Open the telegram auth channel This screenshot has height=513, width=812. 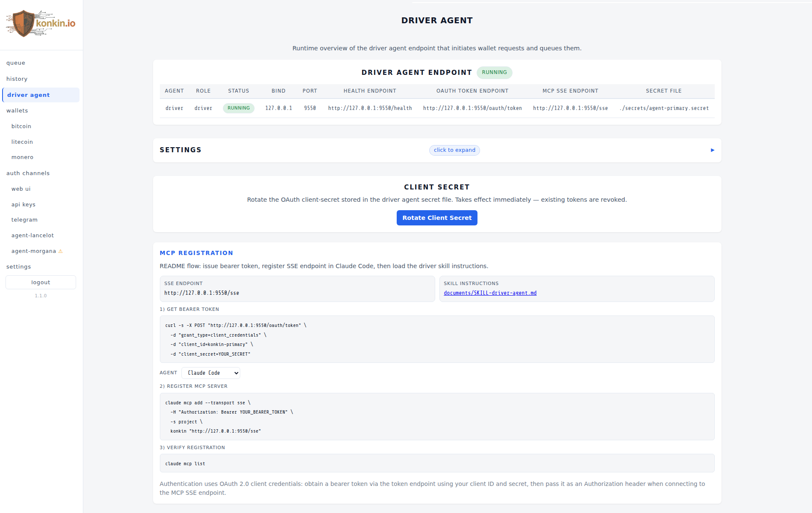click(x=25, y=220)
